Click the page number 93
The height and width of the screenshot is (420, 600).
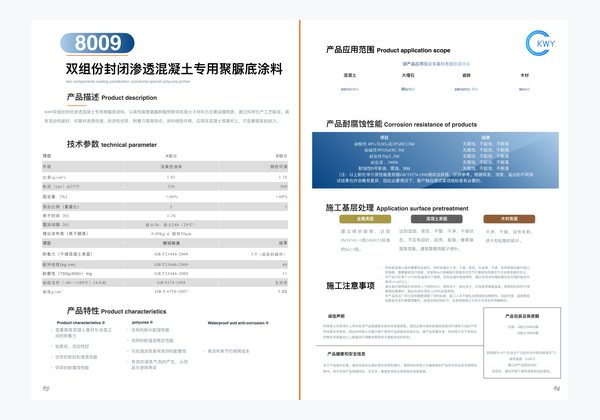pyautogui.click(x=46, y=388)
